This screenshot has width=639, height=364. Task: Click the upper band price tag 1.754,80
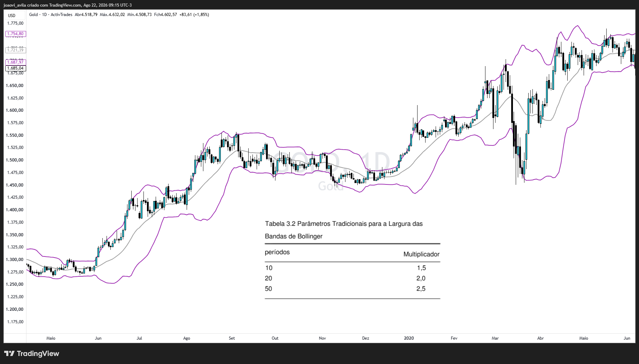16,34
